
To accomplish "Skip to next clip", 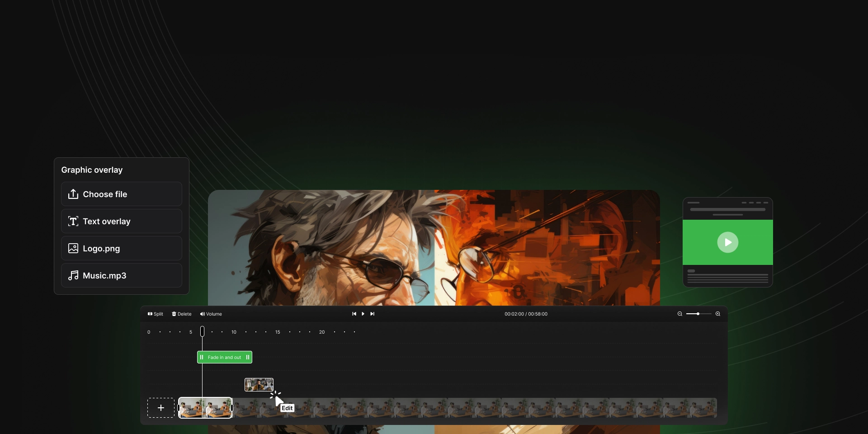I will [x=373, y=314].
